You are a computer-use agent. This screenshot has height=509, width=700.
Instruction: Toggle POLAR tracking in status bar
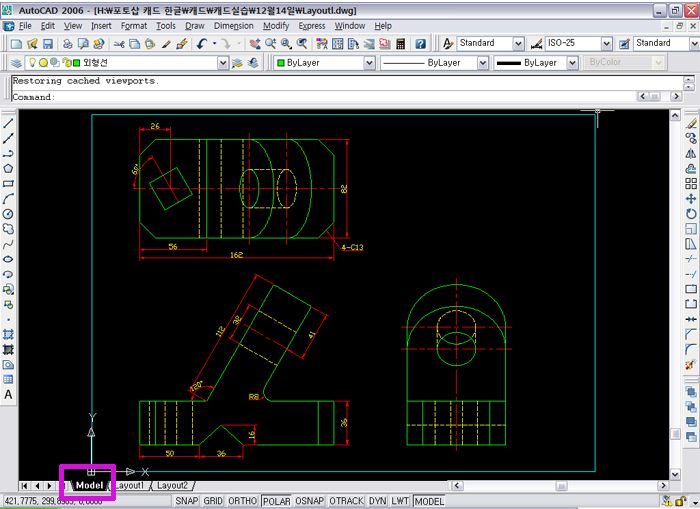coord(276,501)
